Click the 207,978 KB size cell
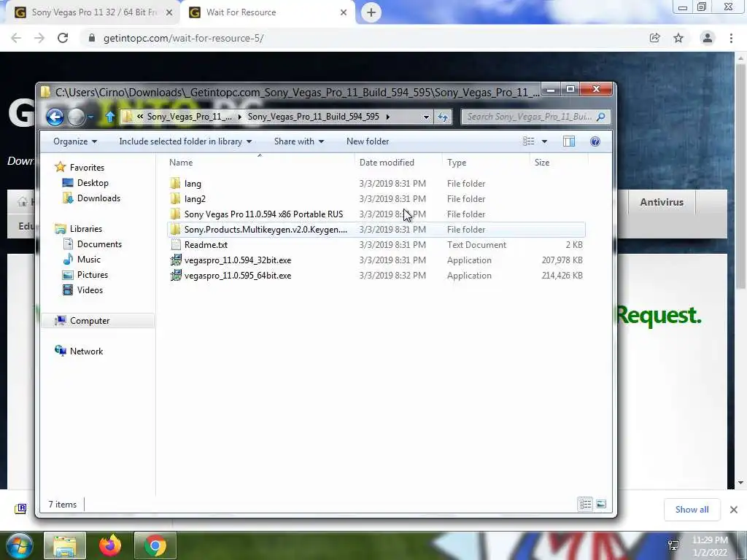Screen dimensions: 747x560 (562, 260)
